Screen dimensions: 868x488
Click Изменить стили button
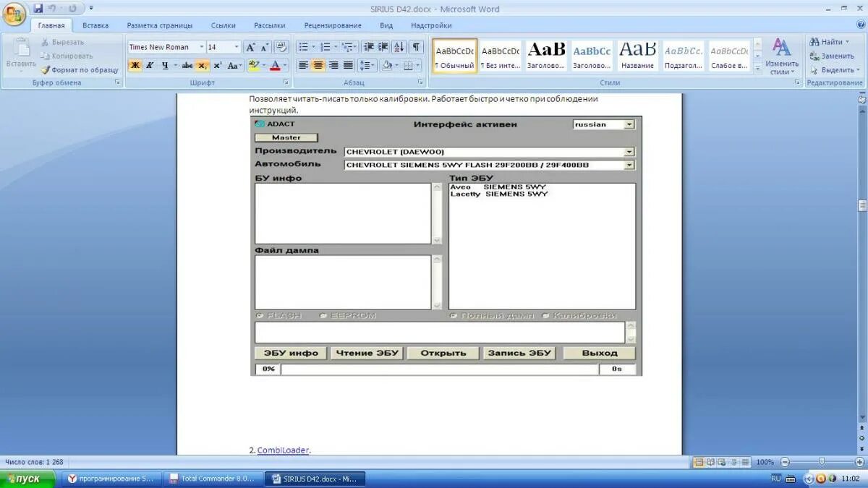click(x=782, y=56)
